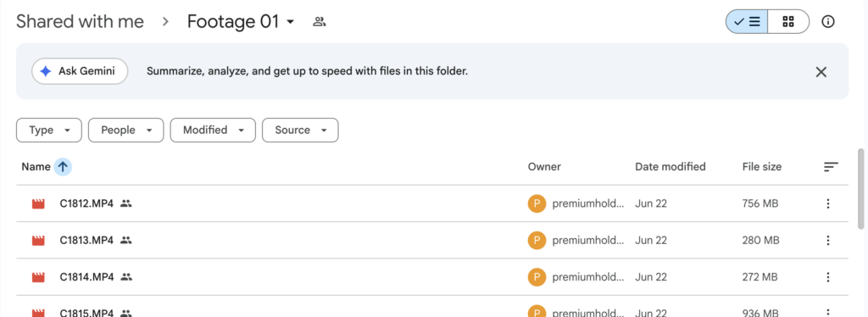The width and height of the screenshot is (868, 317).
Task: Click the 272 MB file size
Action: click(x=759, y=277)
